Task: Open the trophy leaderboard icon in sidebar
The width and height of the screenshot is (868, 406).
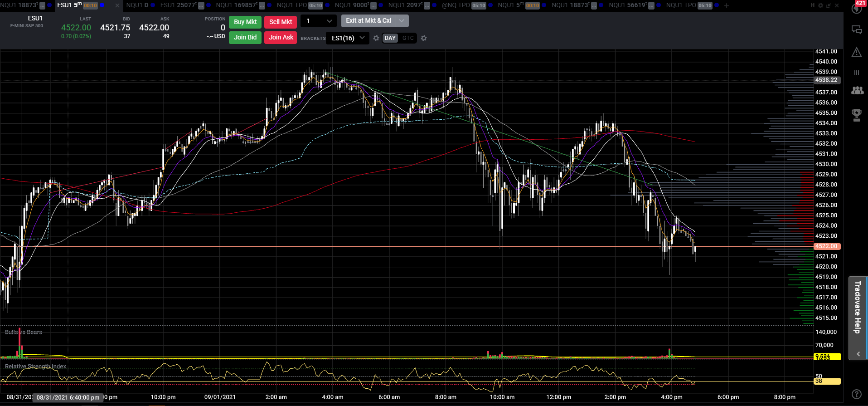Action: [857, 115]
